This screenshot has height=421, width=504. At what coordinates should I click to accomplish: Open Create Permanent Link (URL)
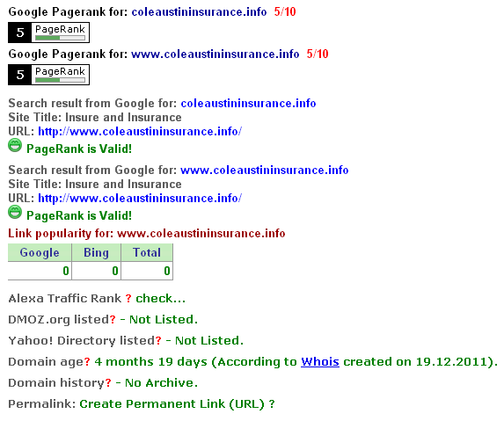coord(172,404)
